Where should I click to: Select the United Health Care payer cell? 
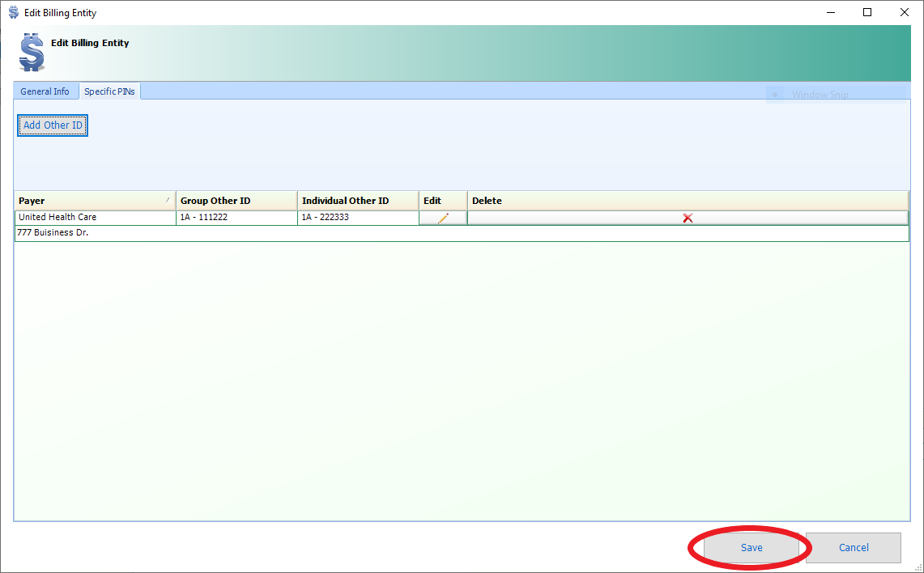(95, 218)
